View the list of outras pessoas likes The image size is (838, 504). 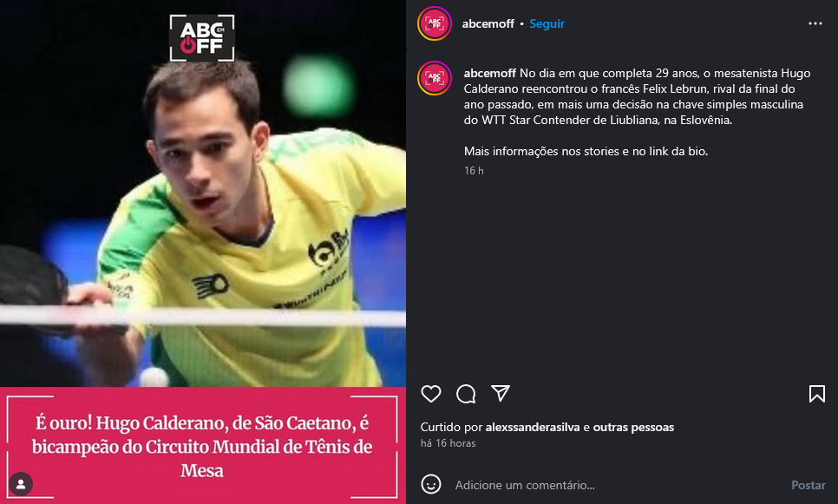coord(633,427)
